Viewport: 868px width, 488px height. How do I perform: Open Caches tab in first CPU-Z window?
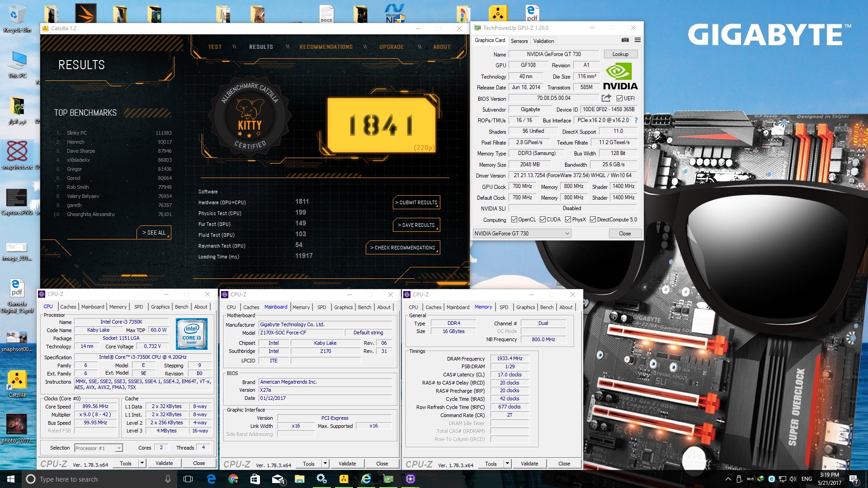coord(68,307)
